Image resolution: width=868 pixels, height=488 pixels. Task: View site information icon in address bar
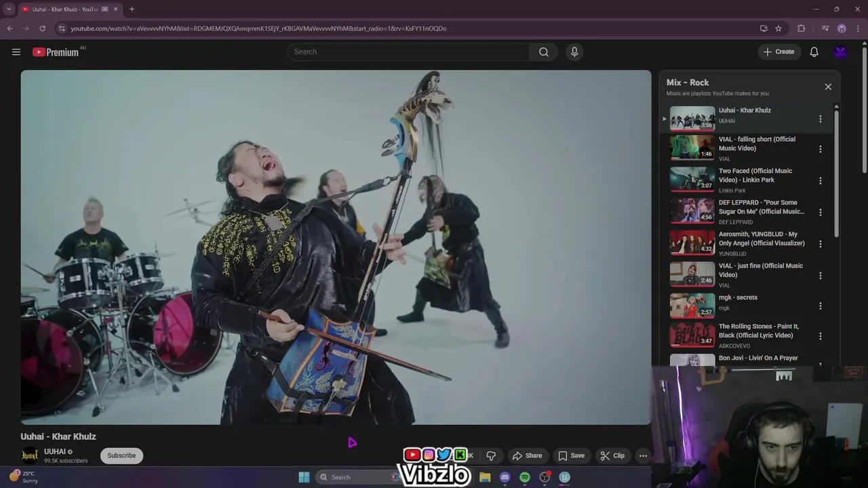(x=62, y=28)
